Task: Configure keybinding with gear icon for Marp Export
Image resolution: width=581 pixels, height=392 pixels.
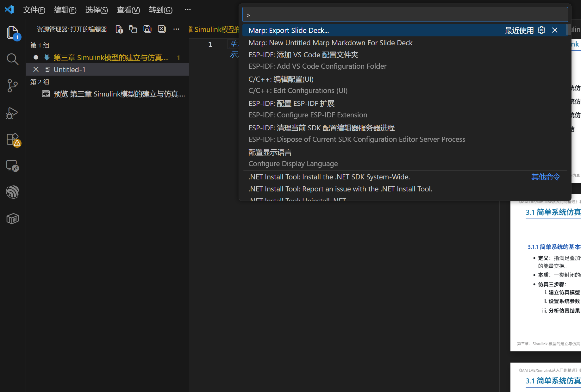Action: [541, 30]
